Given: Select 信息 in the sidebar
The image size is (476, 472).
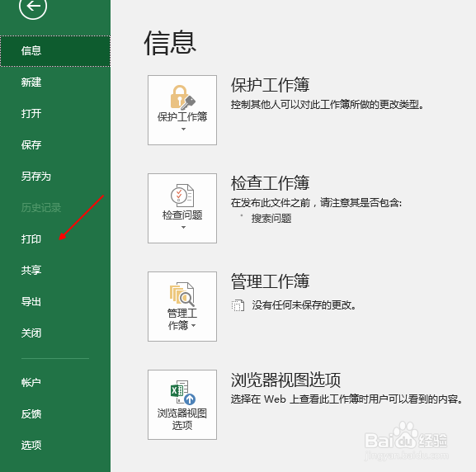Looking at the screenshot, I should pos(55,50).
